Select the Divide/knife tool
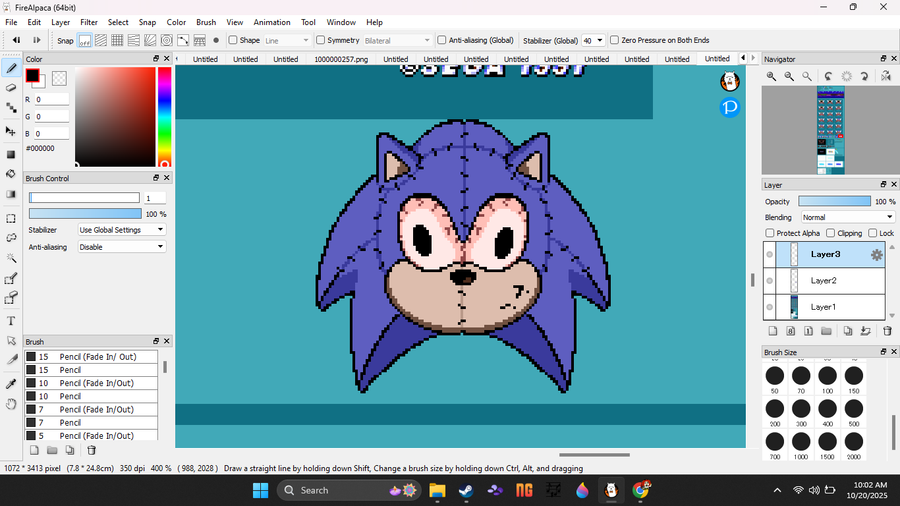The image size is (900, 506). click(11, 360)
